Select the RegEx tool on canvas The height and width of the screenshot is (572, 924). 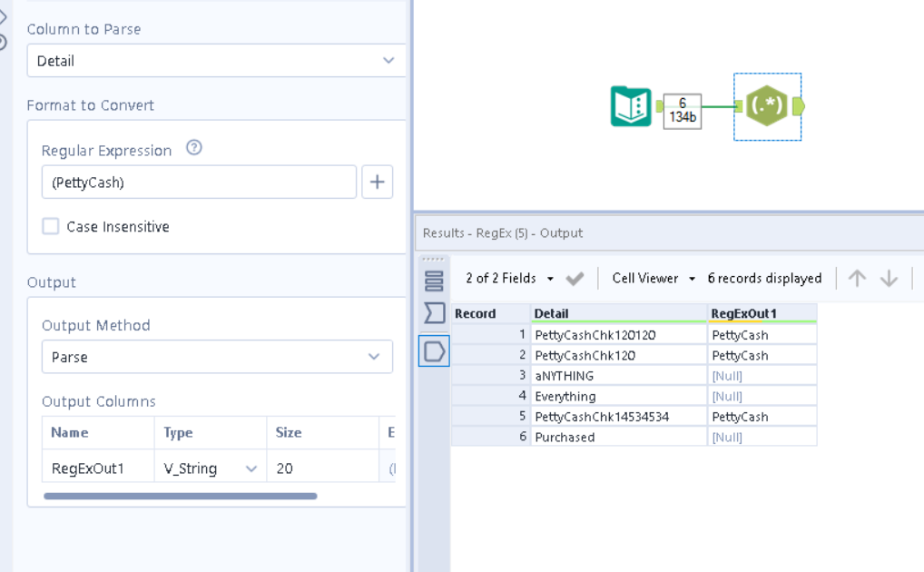coord(767,107)
